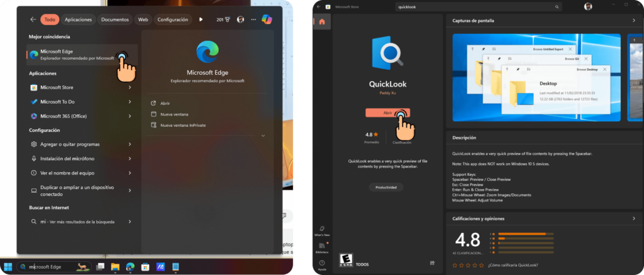
Task: Switch to the Documentos filter tab
Action: pos(115,19)
